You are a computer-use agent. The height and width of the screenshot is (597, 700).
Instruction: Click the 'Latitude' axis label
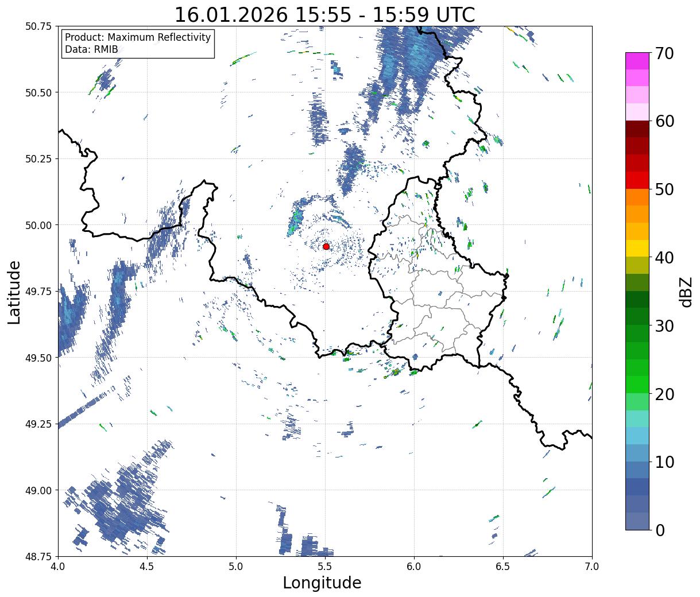click(x=14, y=292)
